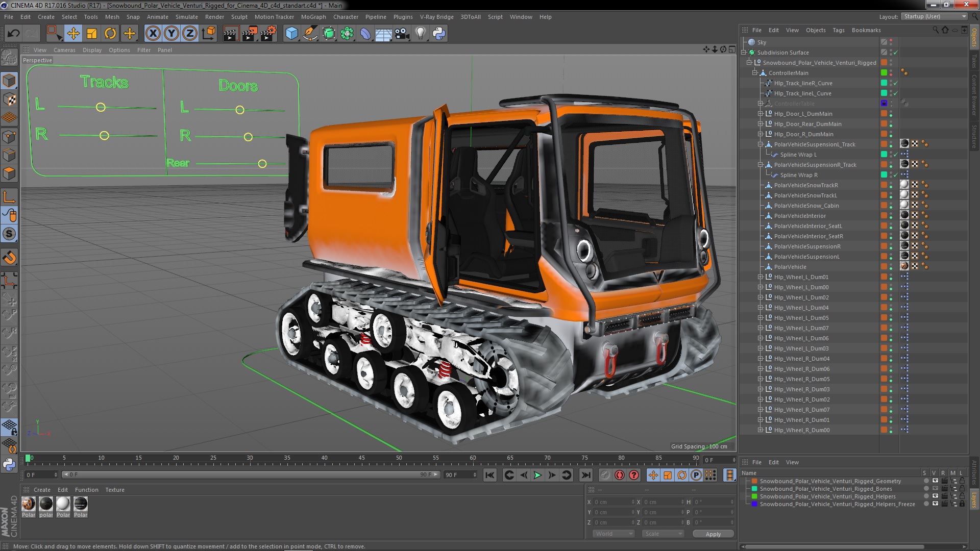Play animation forward

[537, 475]
